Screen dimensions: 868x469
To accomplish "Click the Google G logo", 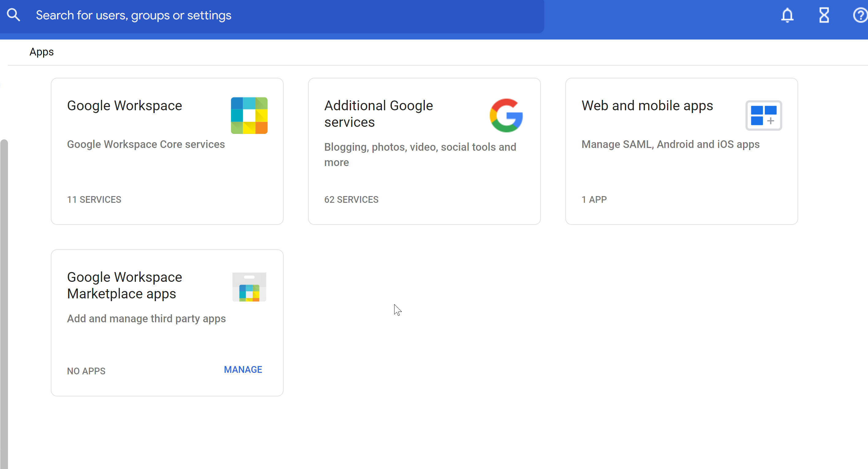I will point(506,115).
